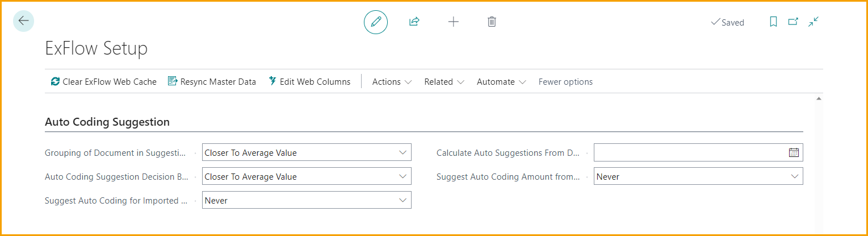Click the Suggest Auto Coding Amount from label
This screenshot has width=868, height=236.
tap(508, 176)
